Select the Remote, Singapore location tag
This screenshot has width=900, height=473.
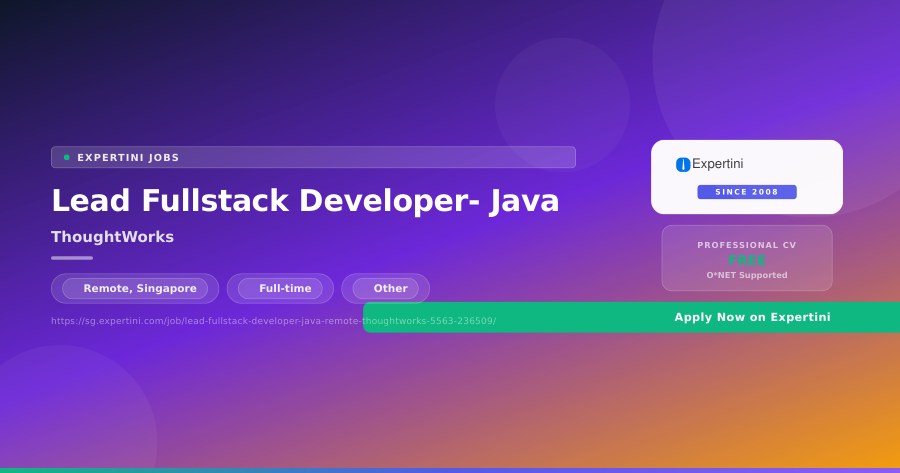tap(135, 288)
